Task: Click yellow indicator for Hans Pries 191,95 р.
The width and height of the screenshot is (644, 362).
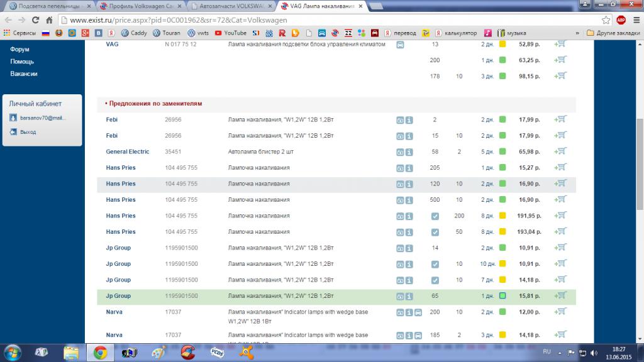Action: (502, 216)
